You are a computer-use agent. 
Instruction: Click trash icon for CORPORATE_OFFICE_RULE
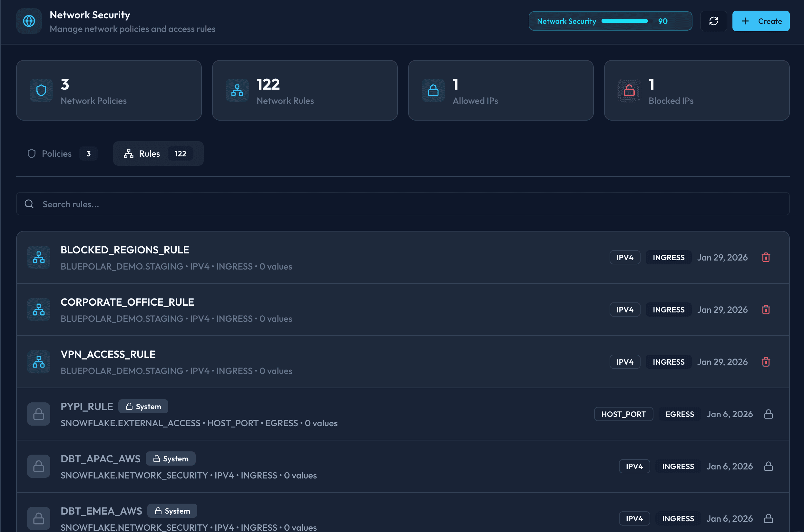pos(766,310)
